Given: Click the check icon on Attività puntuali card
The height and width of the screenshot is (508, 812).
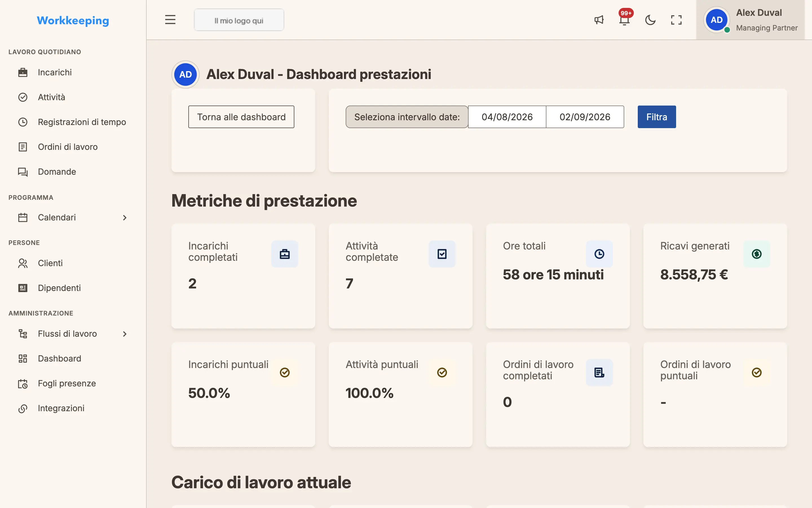Looking at the screenshot, I should (x=442, y=372).
